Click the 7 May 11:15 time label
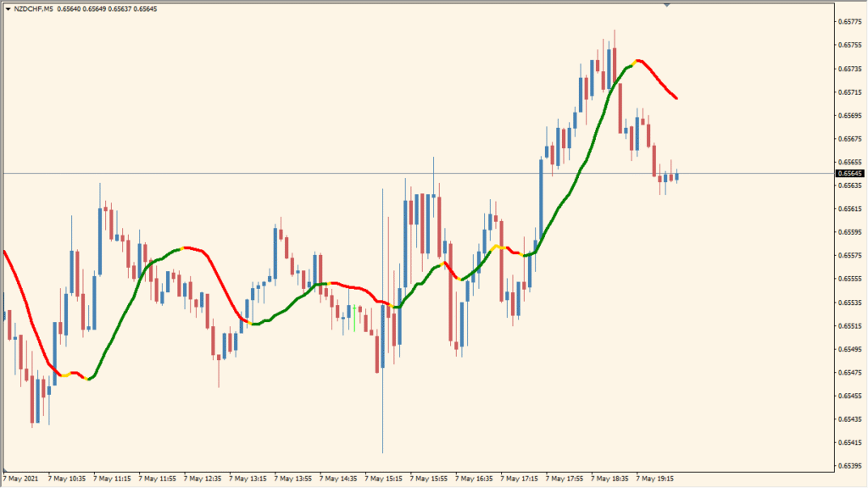Screen dimensions: 868x488 [113, 479]
